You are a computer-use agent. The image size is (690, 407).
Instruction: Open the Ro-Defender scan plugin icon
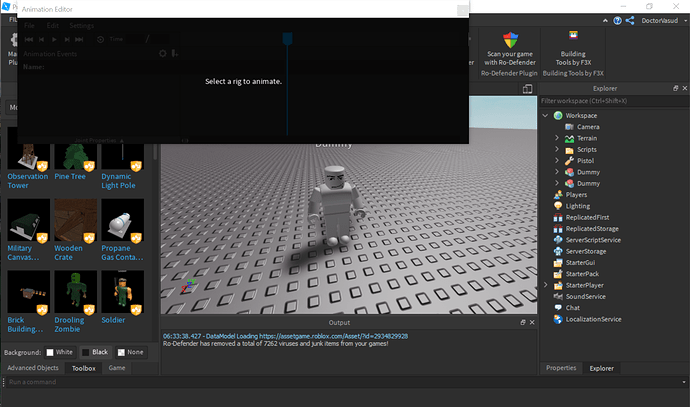pyautogui.click(x=510, y=40)
